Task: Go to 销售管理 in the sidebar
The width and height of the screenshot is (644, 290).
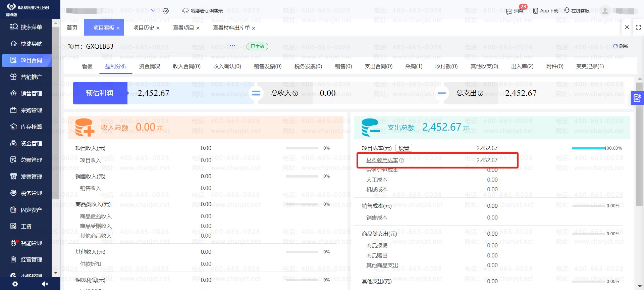Action: pyautogui.click(x=26, y=93)
